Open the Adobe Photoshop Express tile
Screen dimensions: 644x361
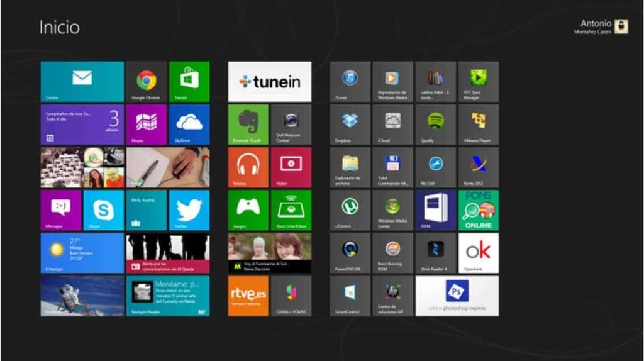pos(457,295)
